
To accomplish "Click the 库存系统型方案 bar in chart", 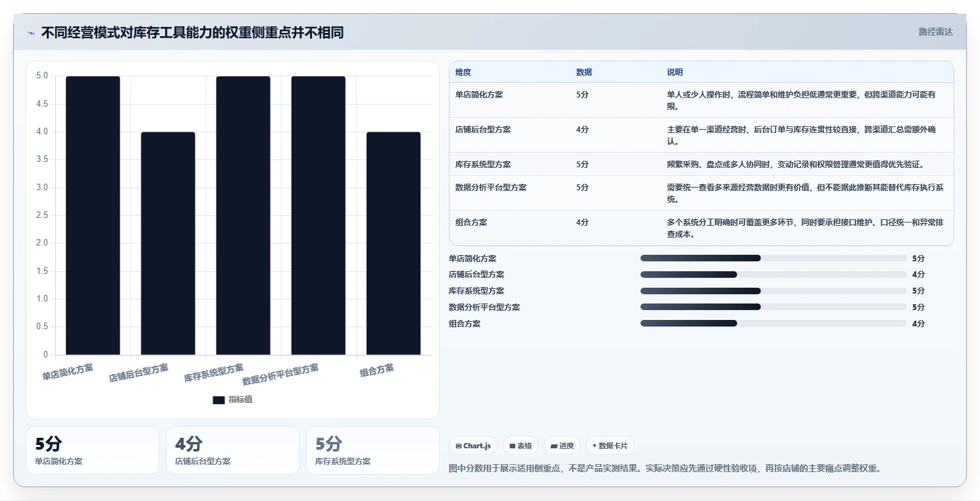I will click(x=243, y=215).
